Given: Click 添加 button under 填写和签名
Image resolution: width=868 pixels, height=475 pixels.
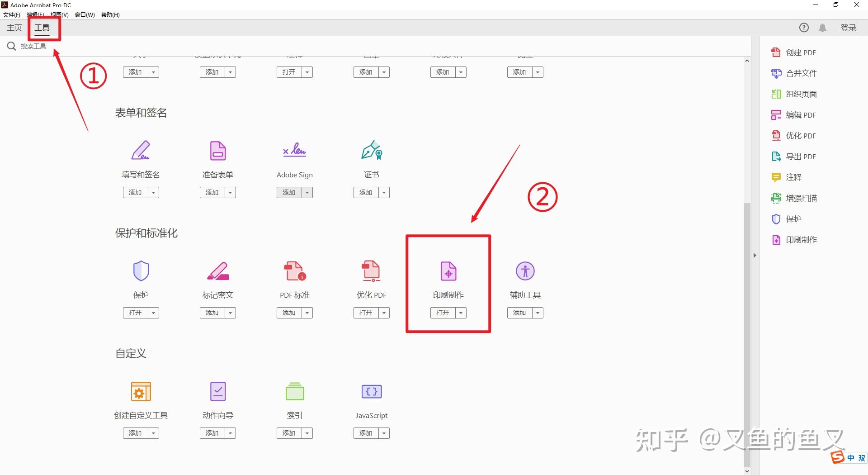Looking at the screenshot, I should point(135,193).
